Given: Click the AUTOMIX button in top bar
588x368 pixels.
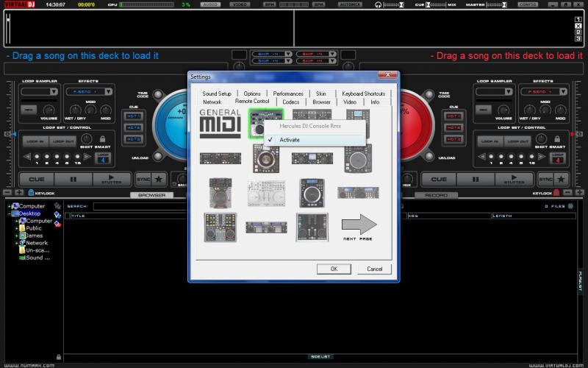Looking at the screenshot, I should click(x=350, y=4).
